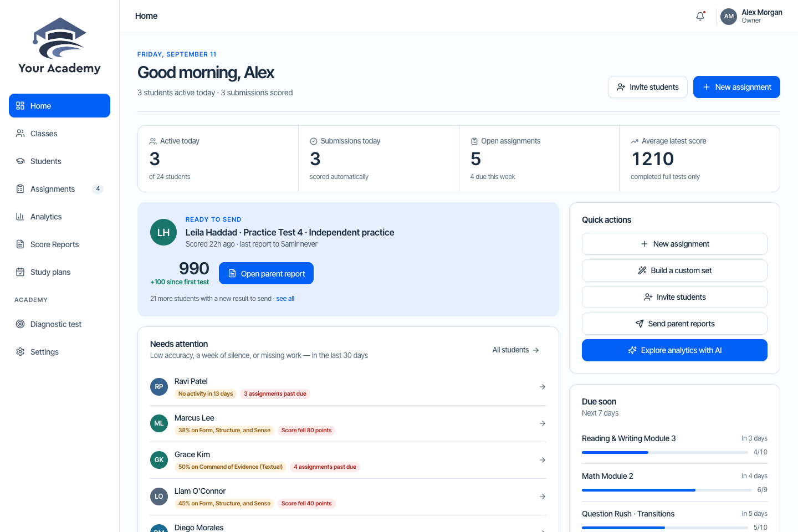This screenshot has height=532, width=798.
Task: Click the RP avatar for Ravi Patel
Action: [x=159, y=387]
